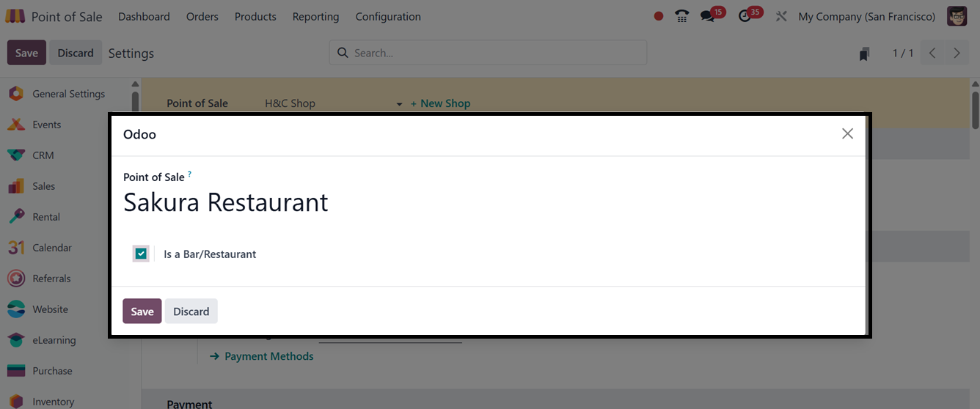Viewport: 980px width, 409px height.
Task: Click the Is a Bar/Restaurant label
Action: point(210,254)
